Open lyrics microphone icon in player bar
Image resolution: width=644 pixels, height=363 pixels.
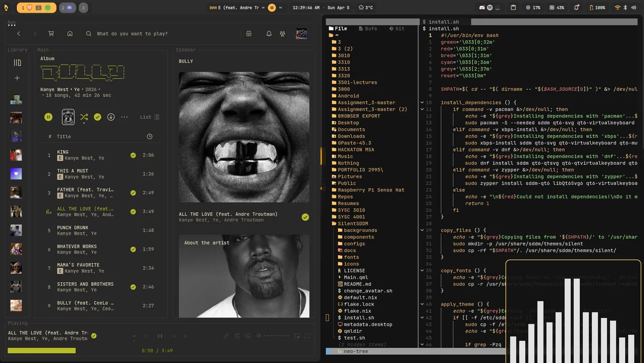(x=226, y=336)
